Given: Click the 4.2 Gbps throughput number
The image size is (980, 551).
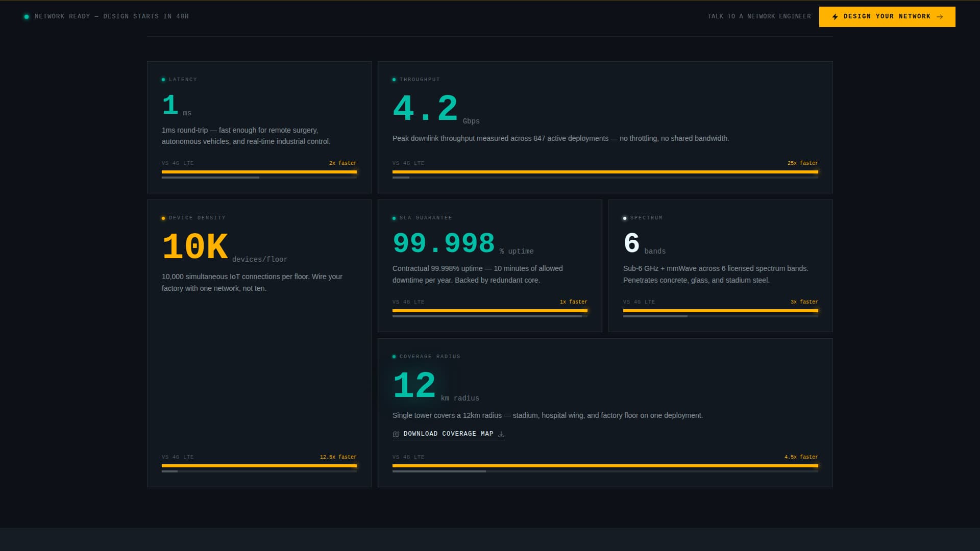Looking at the screenshot, I should click(x=425, y=109).
